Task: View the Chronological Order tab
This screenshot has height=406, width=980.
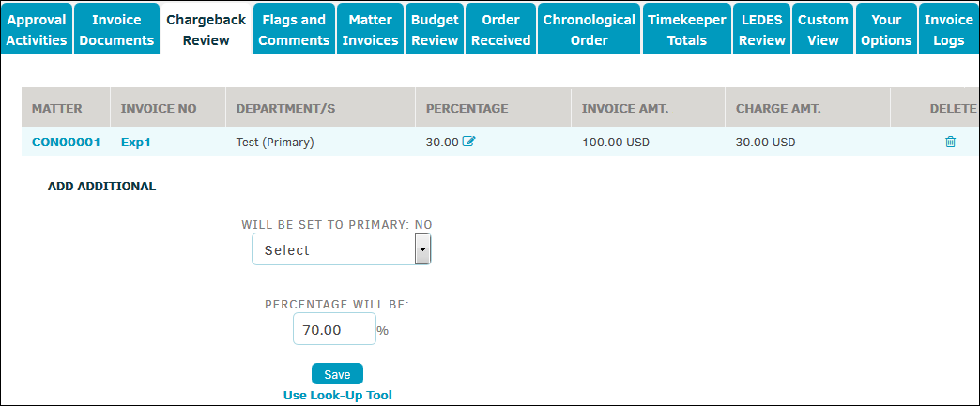Action: point(589,29)
